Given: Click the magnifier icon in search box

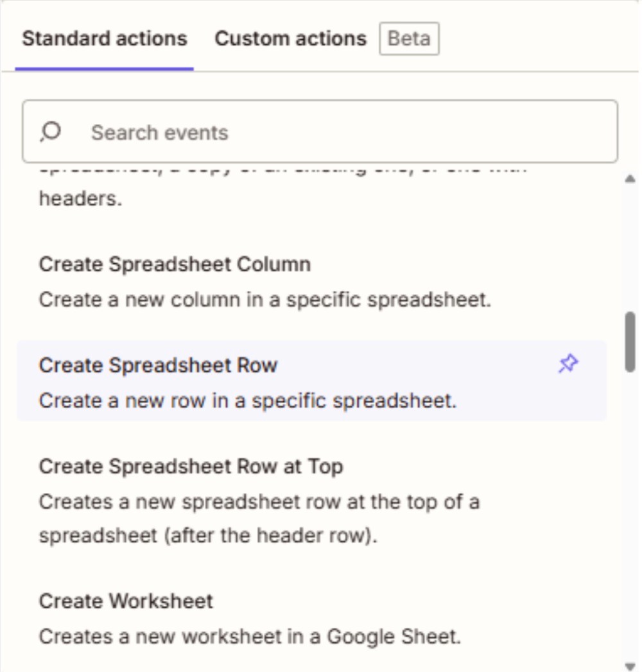Looking at the screenshot, I should 50,132.
